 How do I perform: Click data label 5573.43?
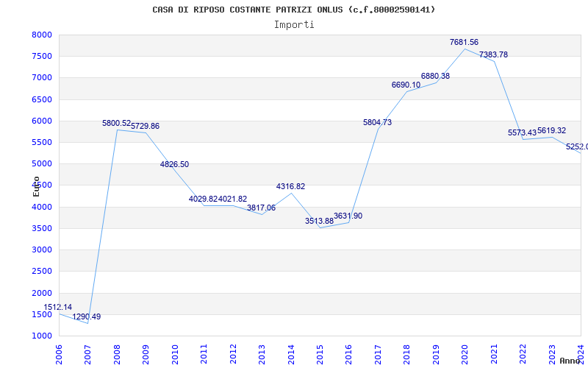click(523, 133)
